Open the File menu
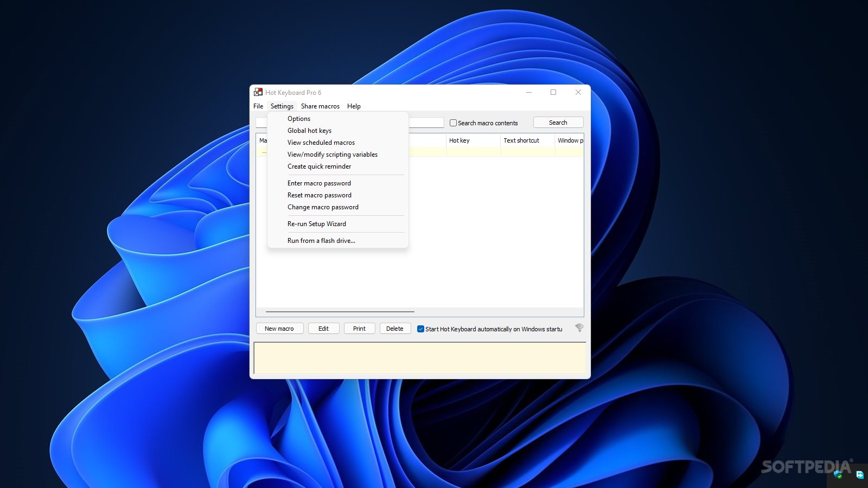The width and height of the screenshot is (868, 488). point(258,106)
